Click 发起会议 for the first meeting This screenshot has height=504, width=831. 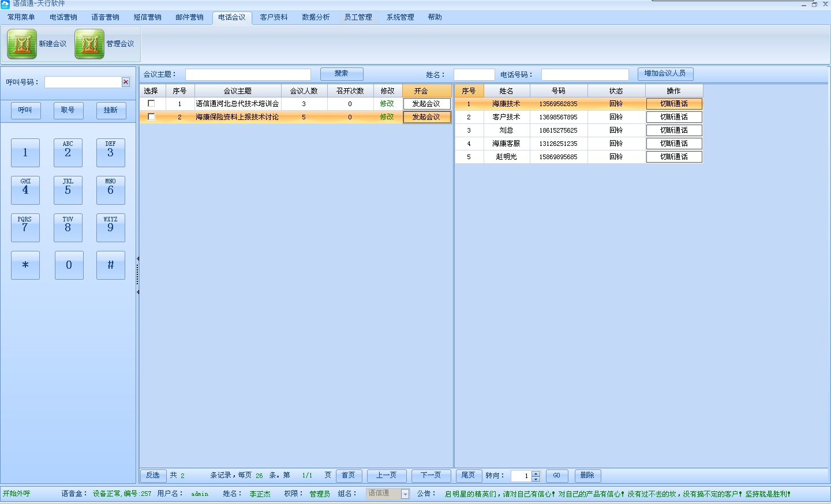426,104
